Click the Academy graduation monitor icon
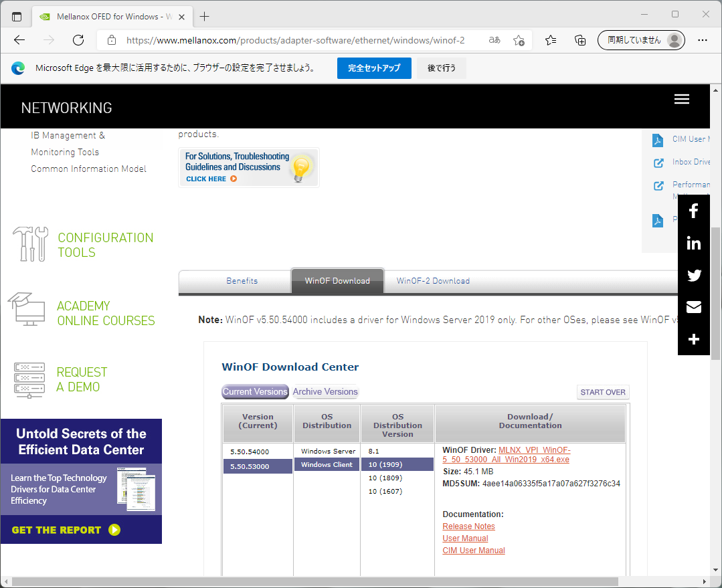The image size is (722, 588). click(27, 310)
